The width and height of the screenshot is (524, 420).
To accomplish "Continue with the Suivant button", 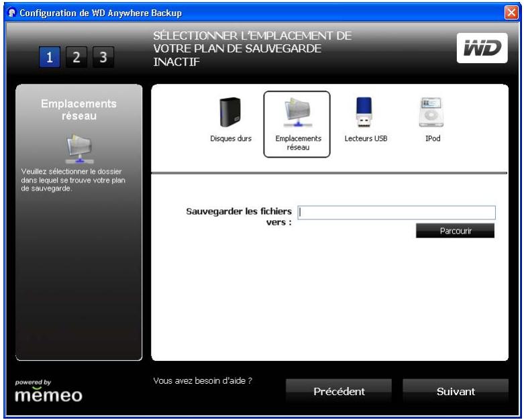I will point(456,391).
